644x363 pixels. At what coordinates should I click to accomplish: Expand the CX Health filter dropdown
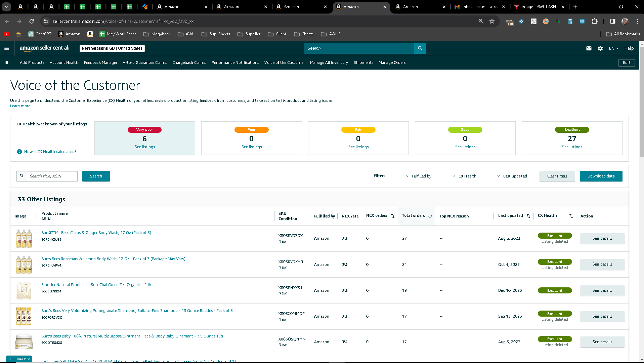(464, 176)
